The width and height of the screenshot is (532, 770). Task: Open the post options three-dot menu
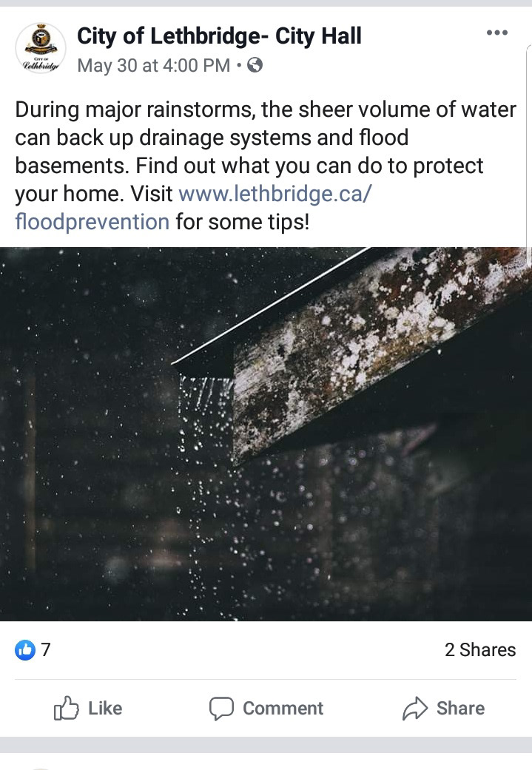click(x=496, y=33)
